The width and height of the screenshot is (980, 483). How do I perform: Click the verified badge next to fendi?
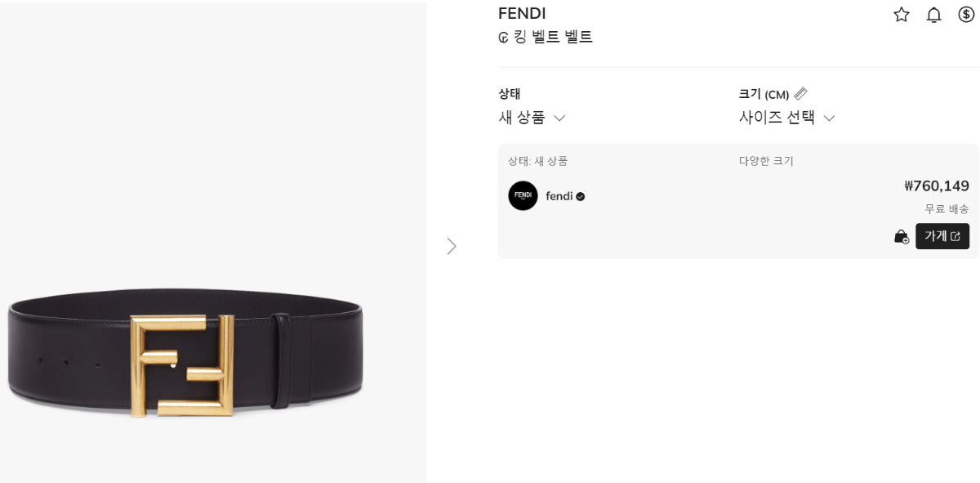tap(581, 196)
